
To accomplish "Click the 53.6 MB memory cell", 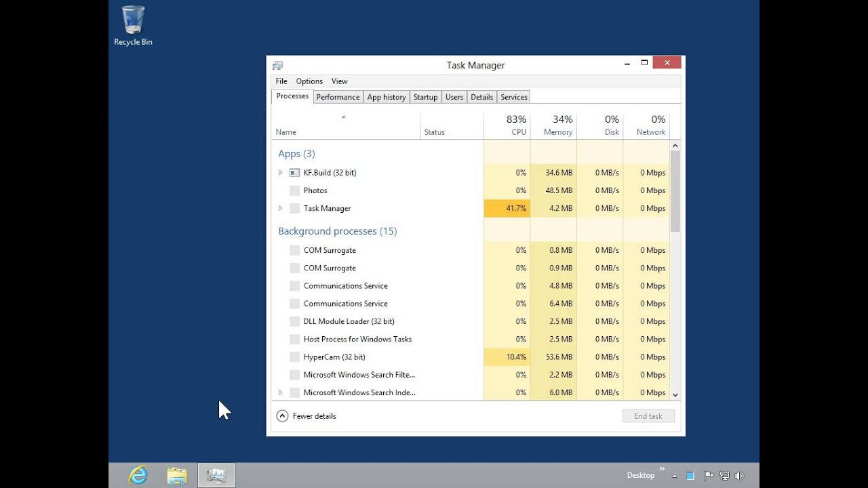I will pos(553,357).
